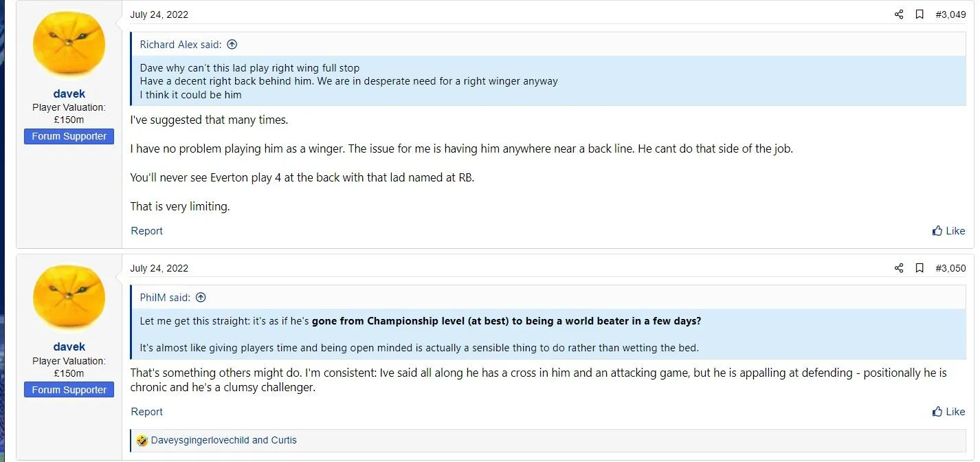Like the second post by davek

[948, 412]
